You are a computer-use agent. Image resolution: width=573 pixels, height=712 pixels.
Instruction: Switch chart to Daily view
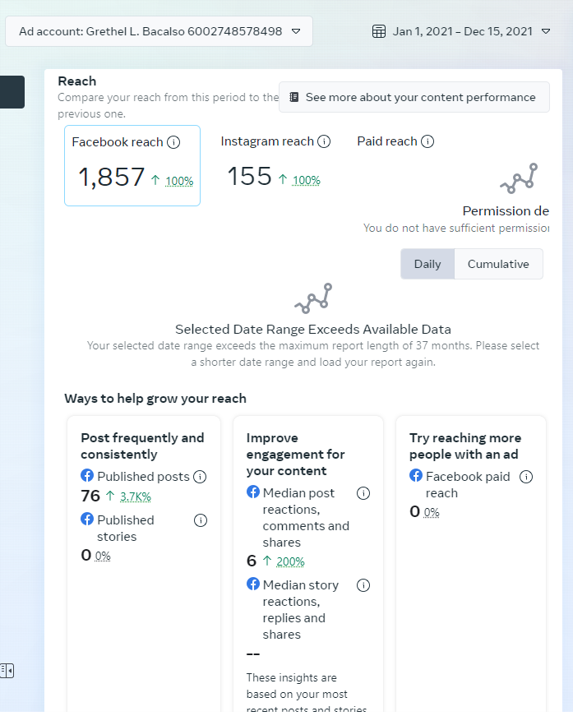click(428, 264)
